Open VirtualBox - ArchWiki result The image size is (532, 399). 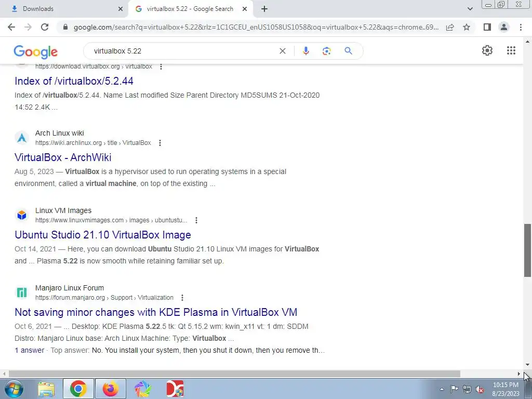tap(63, 157)
